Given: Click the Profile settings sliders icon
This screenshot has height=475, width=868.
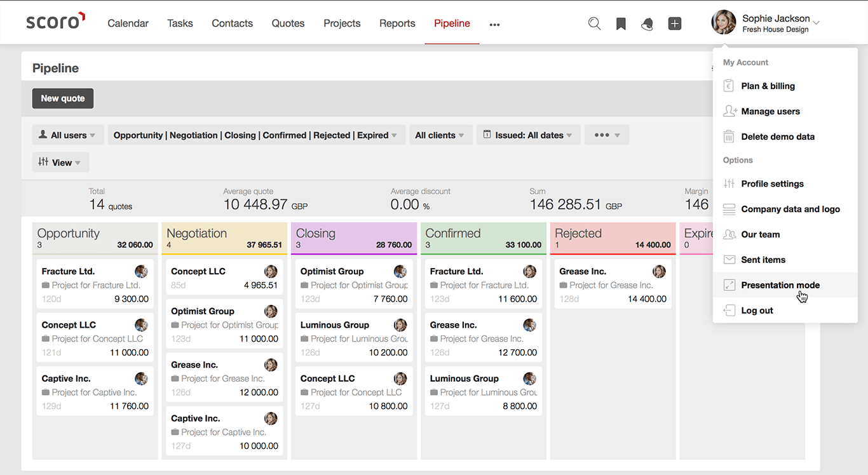Looking at the screenshot, I should tap(729, 184).
